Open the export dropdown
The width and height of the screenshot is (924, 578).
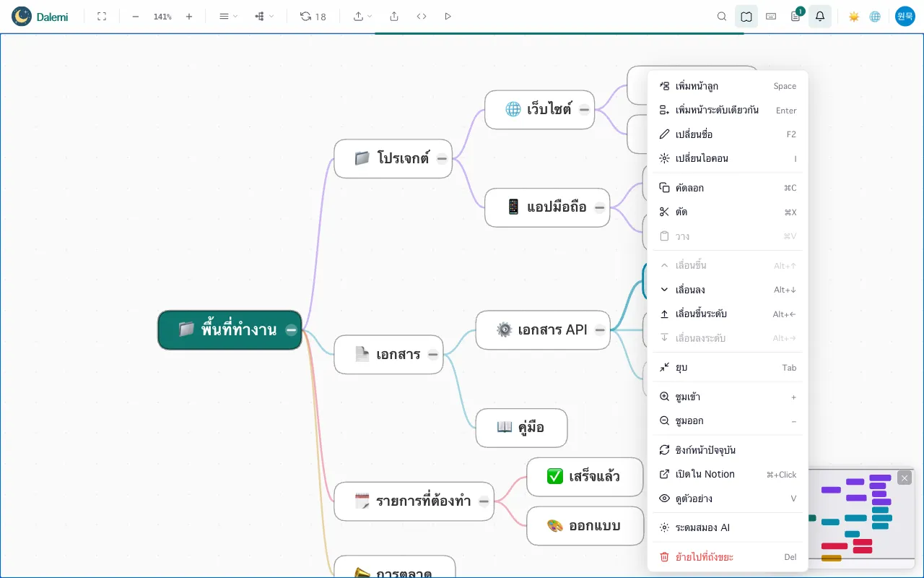(363, 16)
